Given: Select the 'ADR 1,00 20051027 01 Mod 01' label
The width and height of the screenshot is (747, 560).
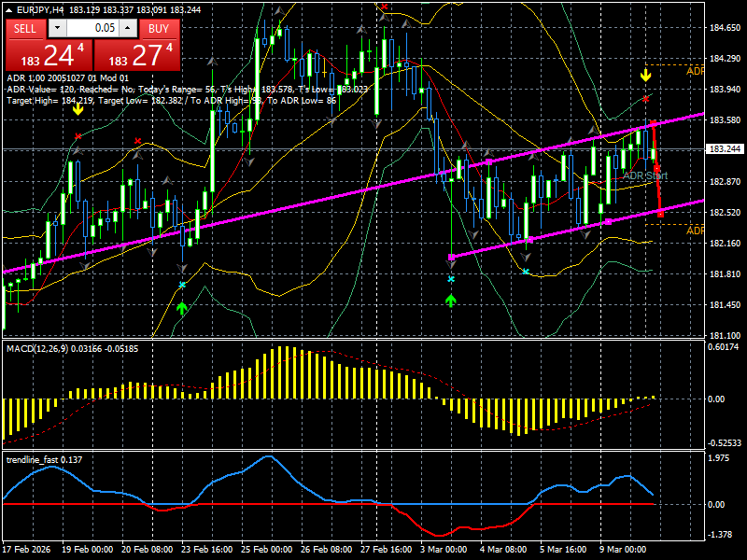Looking at the screenshot, I should pos(67,78).
